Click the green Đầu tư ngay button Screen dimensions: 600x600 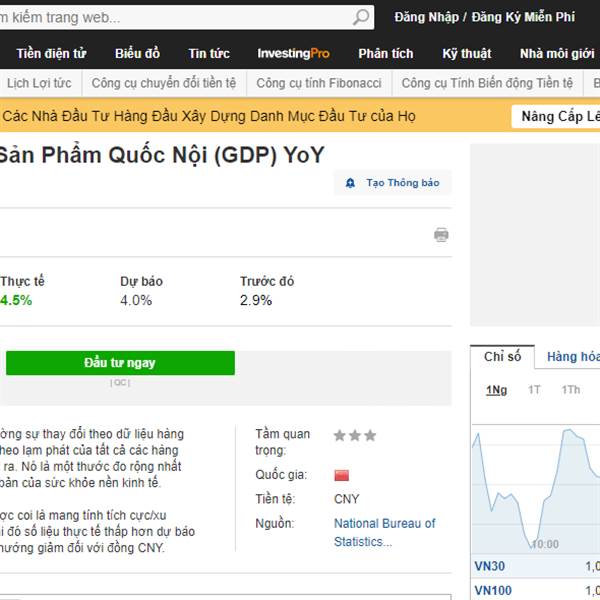[120, 363]
